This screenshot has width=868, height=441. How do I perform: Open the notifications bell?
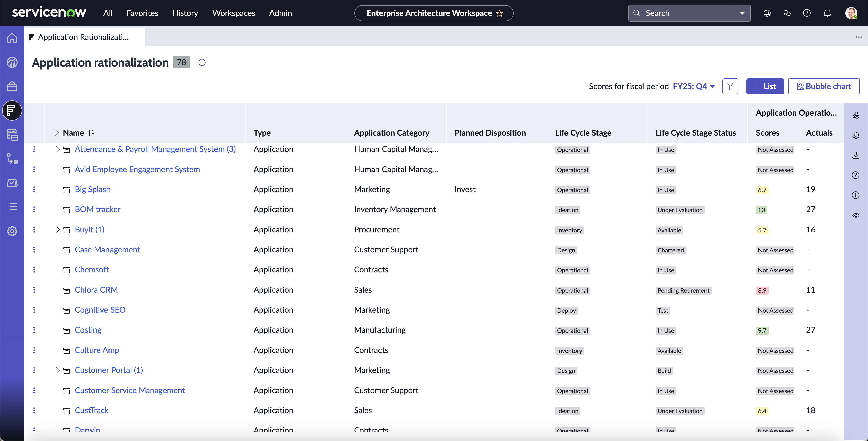coord(827,13)
